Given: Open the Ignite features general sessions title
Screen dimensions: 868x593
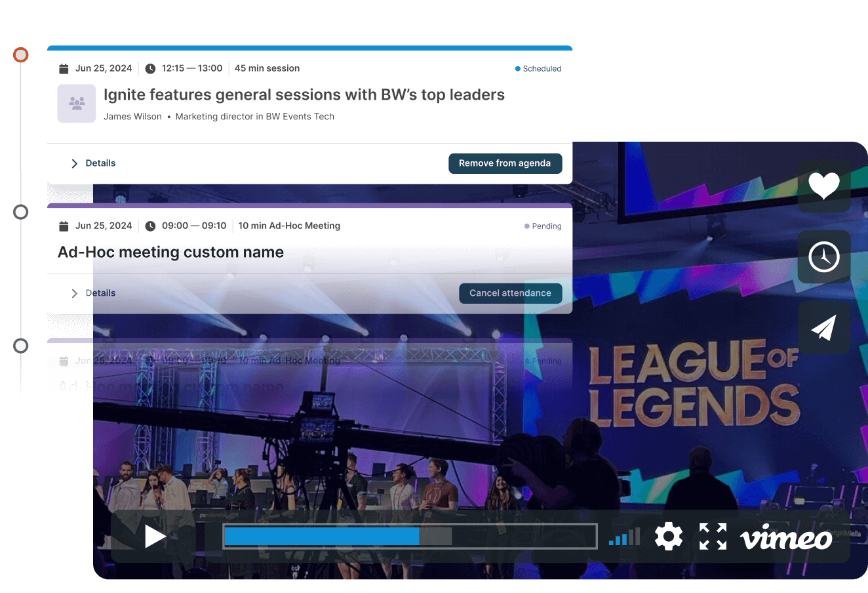Looking at the screenshot, I should point(304,95).
